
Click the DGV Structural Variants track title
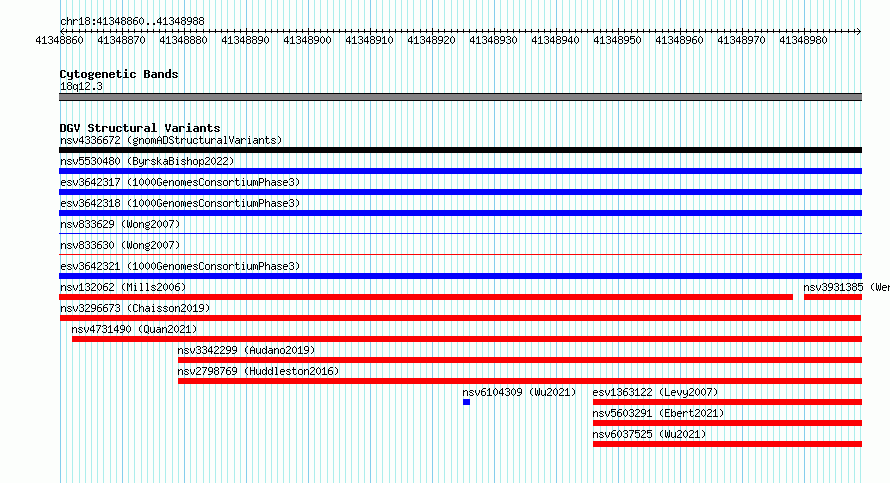(x=140, y=128)
